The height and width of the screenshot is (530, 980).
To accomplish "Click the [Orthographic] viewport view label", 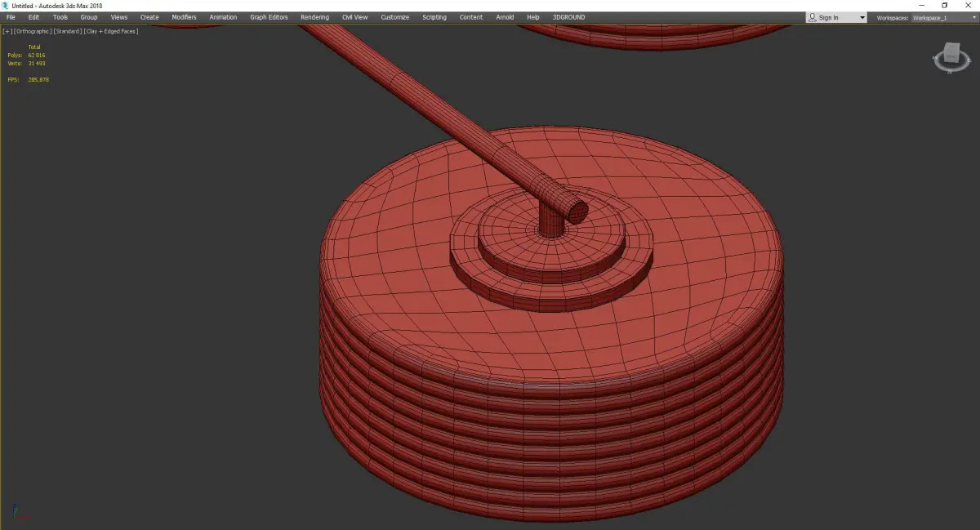I will 33,31.
